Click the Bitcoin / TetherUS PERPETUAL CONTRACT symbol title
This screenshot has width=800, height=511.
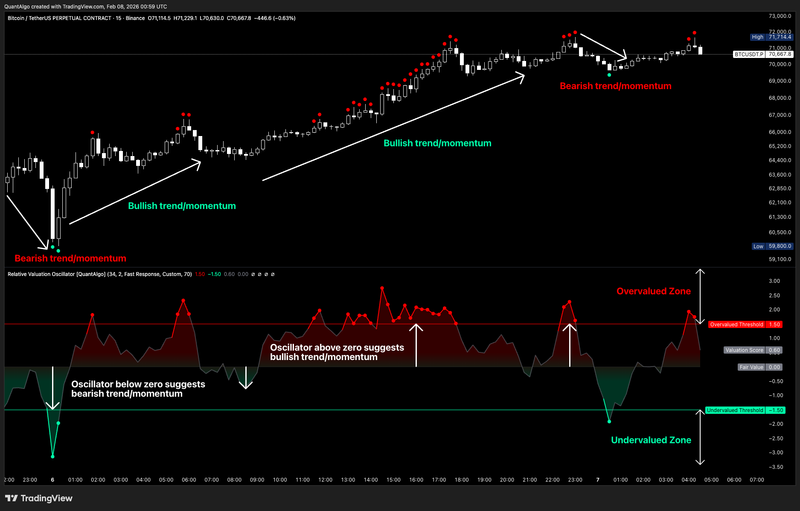[x=77, y=18]
